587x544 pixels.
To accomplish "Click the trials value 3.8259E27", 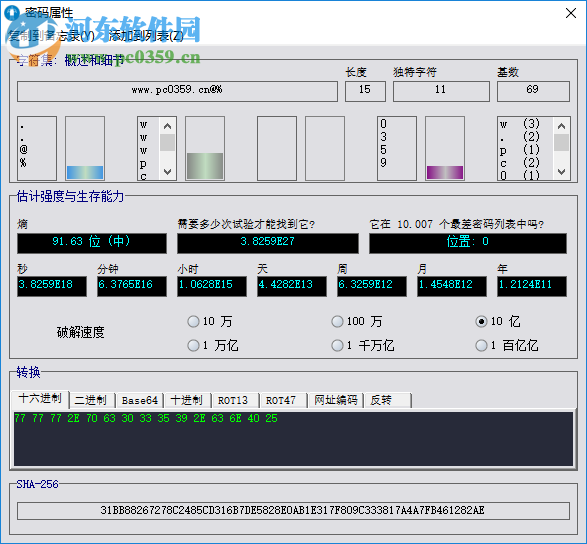I will click(268, 243).
